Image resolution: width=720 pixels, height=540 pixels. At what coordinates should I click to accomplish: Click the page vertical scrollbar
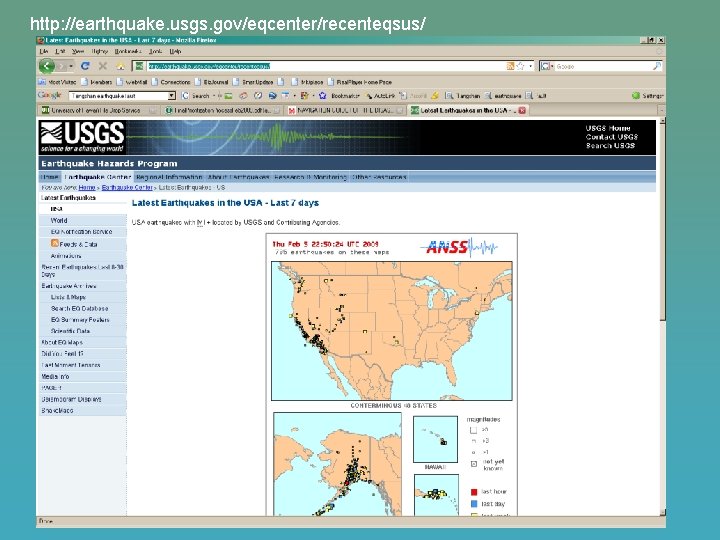pos(662,316)
